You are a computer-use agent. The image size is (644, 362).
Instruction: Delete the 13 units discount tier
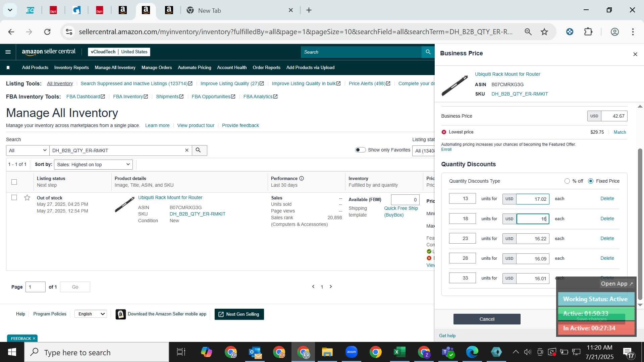pyautogui.click(x=607, y=198)
